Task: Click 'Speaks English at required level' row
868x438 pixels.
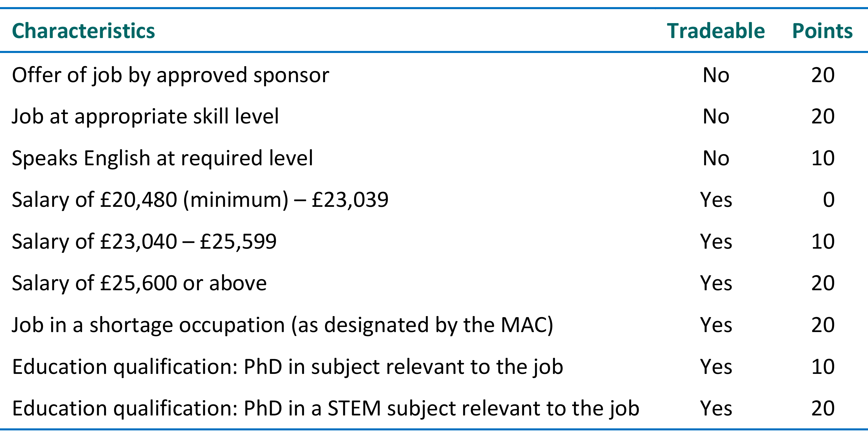Action: 434,158
